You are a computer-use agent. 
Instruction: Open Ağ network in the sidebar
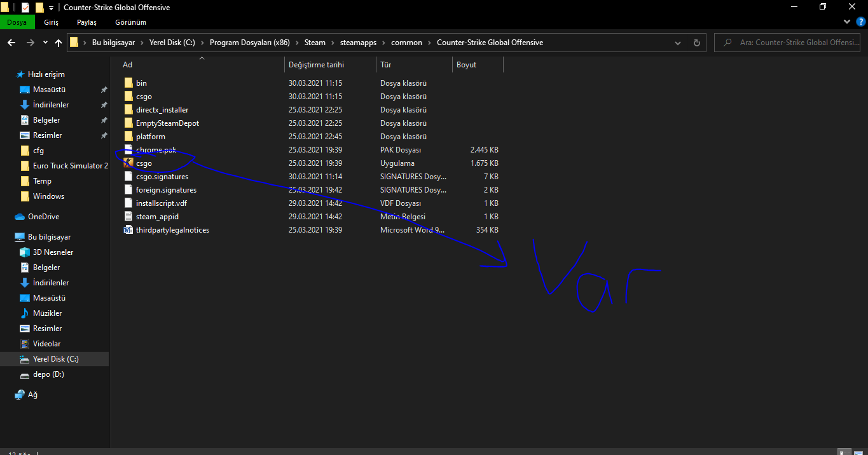pos(32,395)
